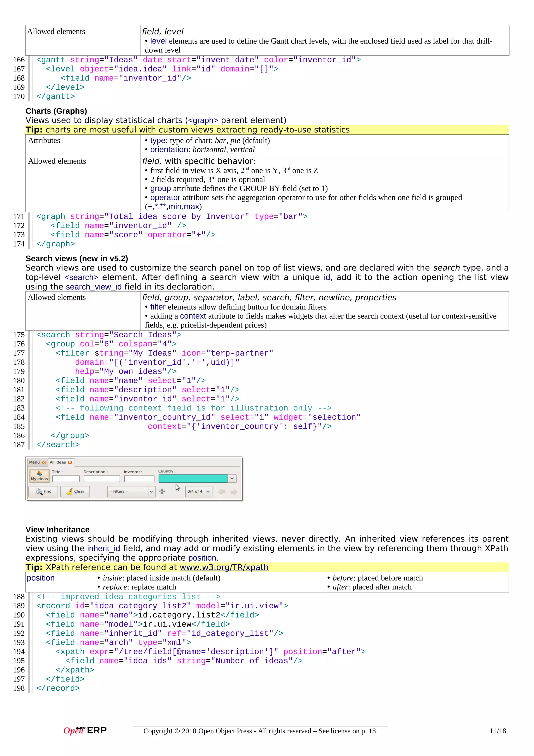Screen dimensions: 534x756
Task: Open the 0/4 of 4 pager dropdown
Action: (x=208, y=491)
